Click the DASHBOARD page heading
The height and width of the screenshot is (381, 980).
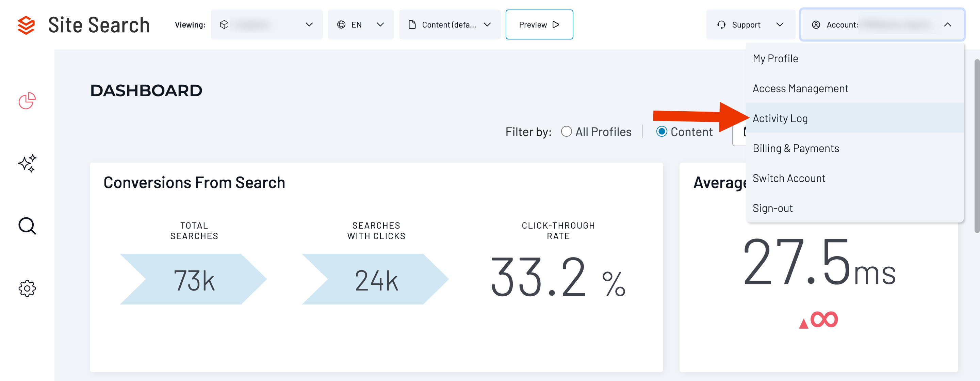pyautogui.click(x=146, y=90)
